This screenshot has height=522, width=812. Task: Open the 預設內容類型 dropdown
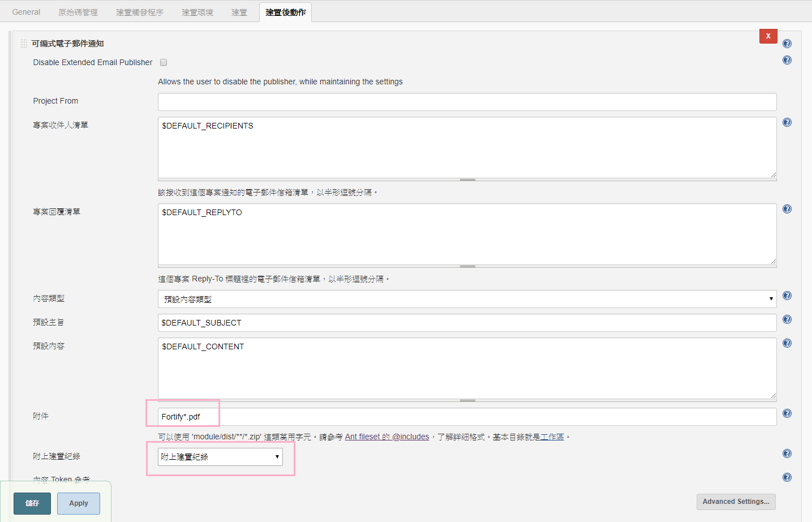point(467,299)
